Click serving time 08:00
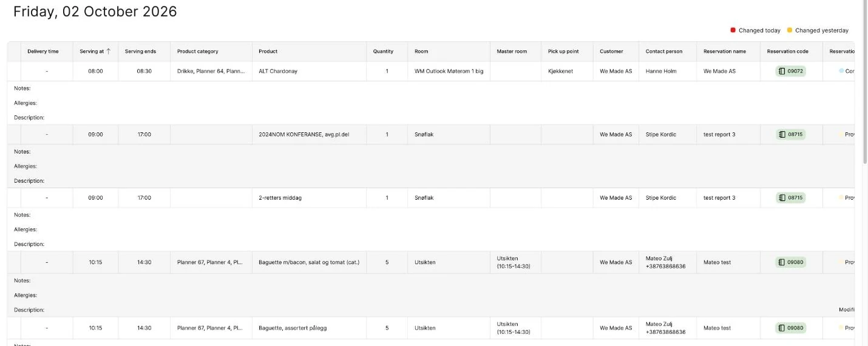This screenshot has height=346, width=868. 95,71
